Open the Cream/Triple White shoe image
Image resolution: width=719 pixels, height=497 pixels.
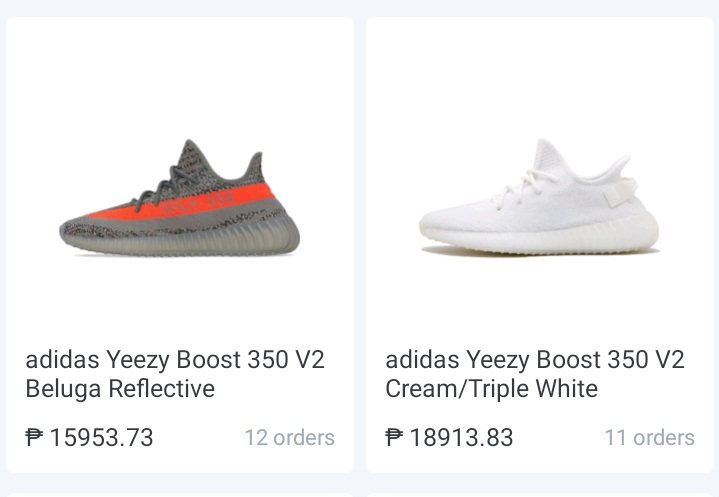click(540, 200)
